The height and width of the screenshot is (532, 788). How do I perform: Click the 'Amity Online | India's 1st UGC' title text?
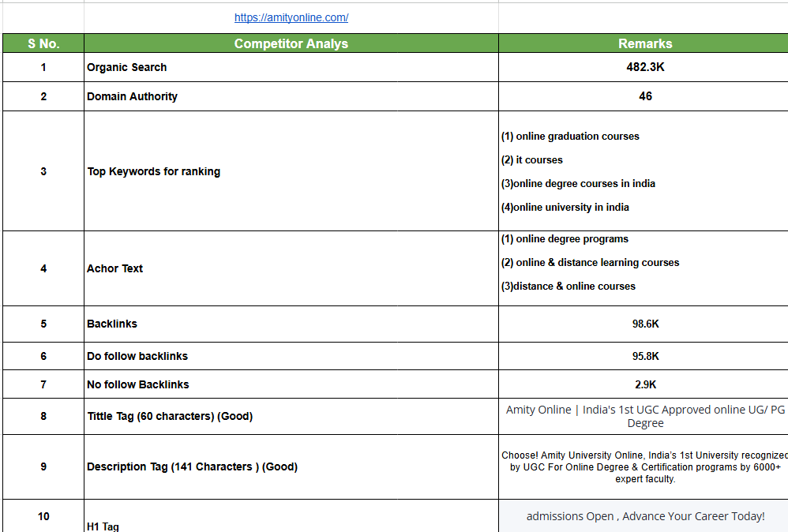[x=645, y=417]
